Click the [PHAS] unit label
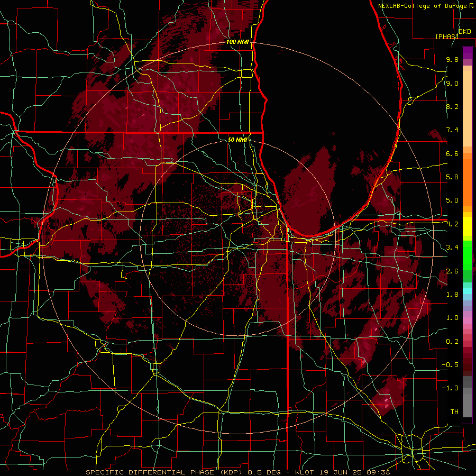The image size is (476, 476). pos(447,36)
